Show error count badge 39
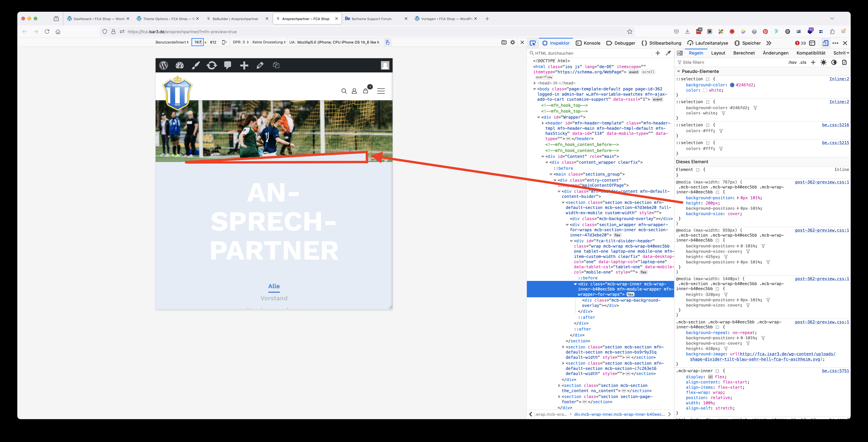Viewport: 868px width, 442px height. click(801, 43)
